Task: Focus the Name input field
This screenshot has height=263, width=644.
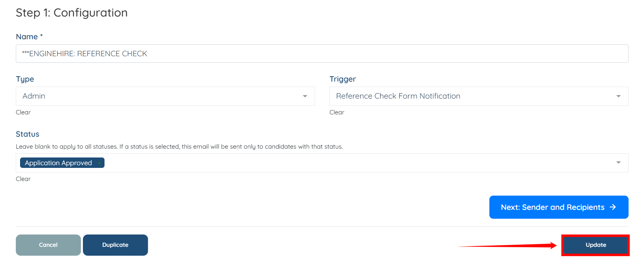Action: coord(322,54)
